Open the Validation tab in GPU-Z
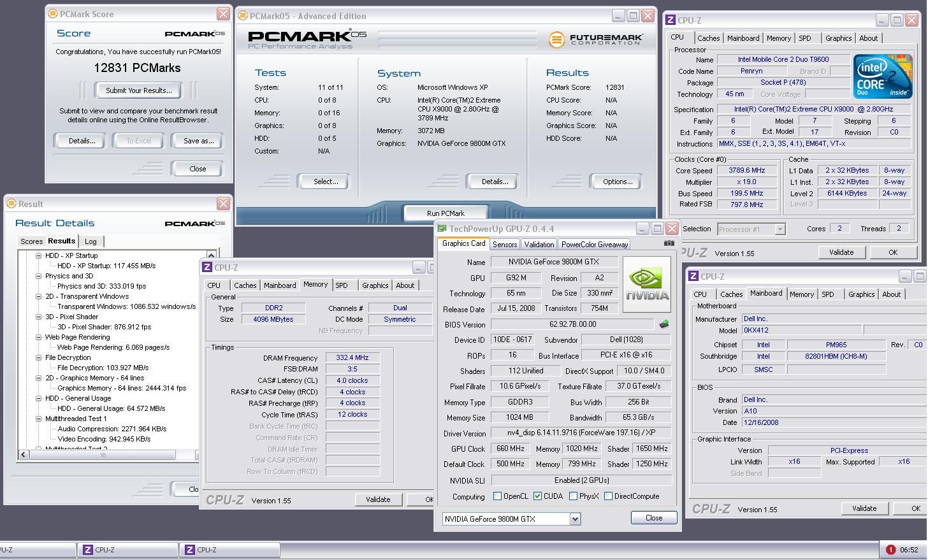928x560 pixels. point(539,245)
